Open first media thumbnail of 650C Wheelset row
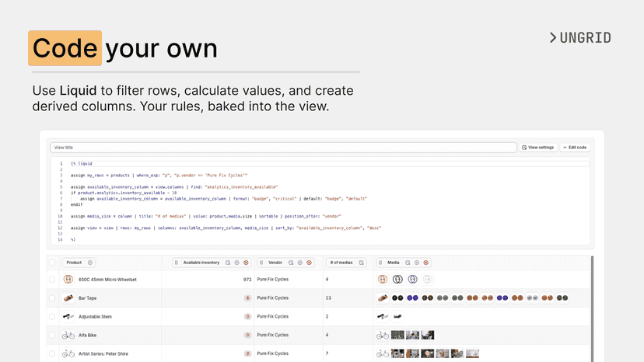Viewport: 644px width, 362px height. tap(383, 280)
